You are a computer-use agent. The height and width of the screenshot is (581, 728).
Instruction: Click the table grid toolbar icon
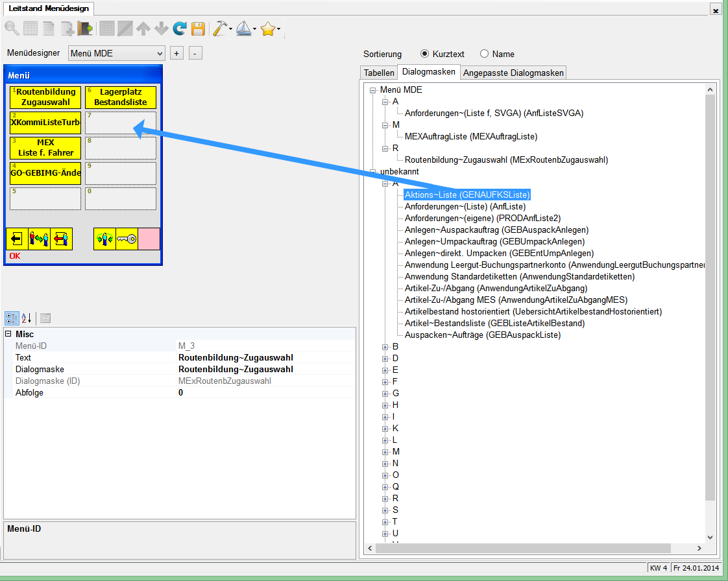click(x=30, y=29)
